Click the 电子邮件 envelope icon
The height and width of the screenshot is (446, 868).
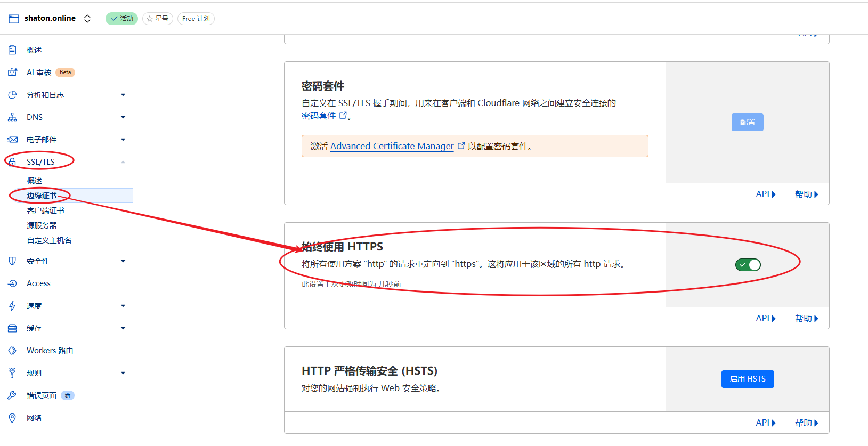12,140
